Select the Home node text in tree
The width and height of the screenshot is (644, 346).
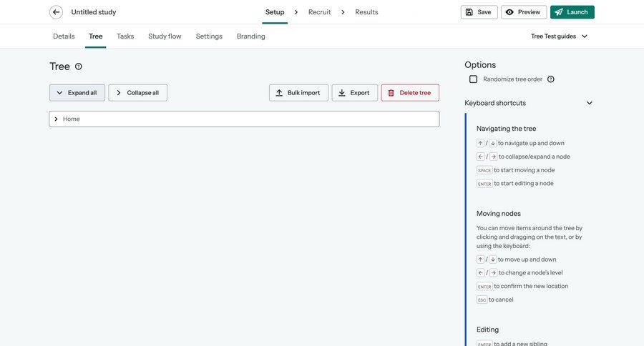[x=72, y=119]
